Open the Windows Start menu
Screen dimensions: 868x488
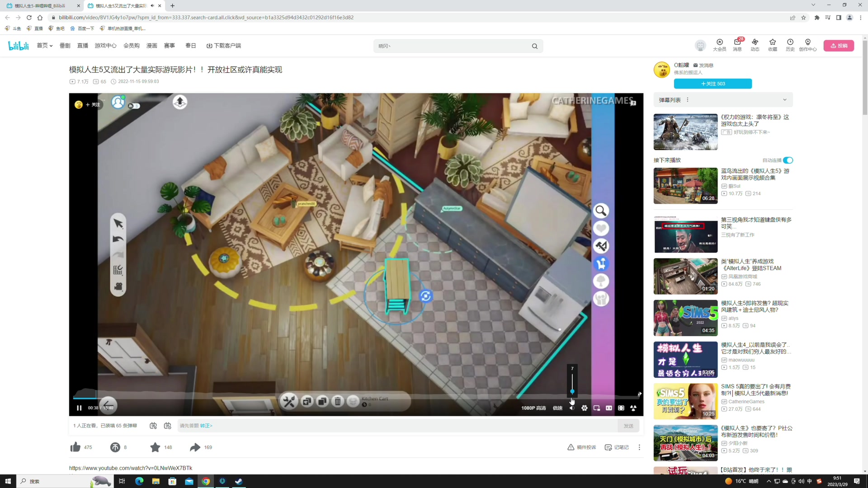coord(8,481)
